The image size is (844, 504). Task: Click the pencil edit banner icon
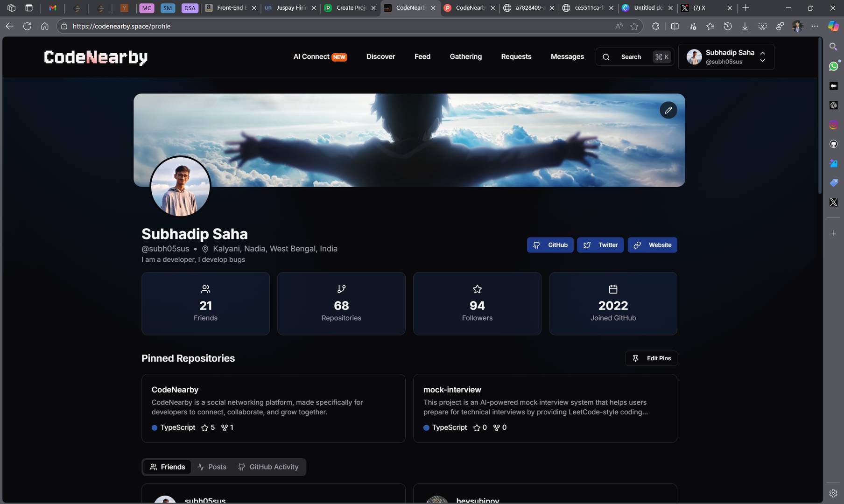click(668, 110)
